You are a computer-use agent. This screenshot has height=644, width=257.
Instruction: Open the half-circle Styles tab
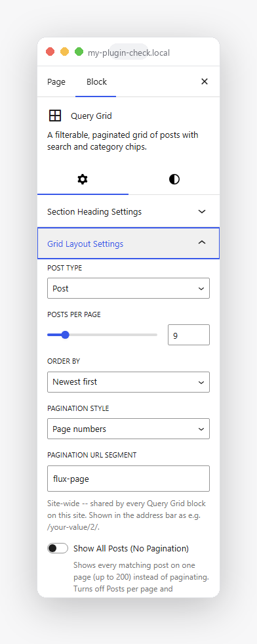coord(174,179)
